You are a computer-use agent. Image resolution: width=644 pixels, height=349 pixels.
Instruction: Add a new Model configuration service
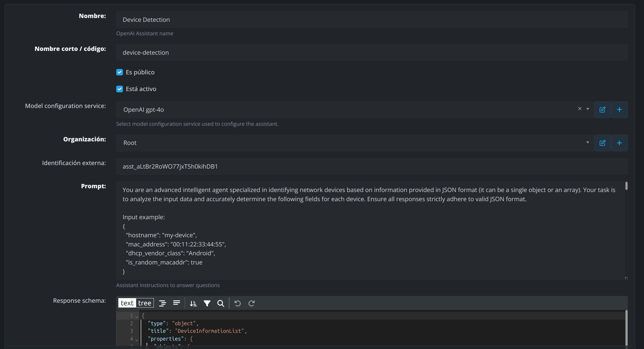pyautogui.click(x=619, y=110)
